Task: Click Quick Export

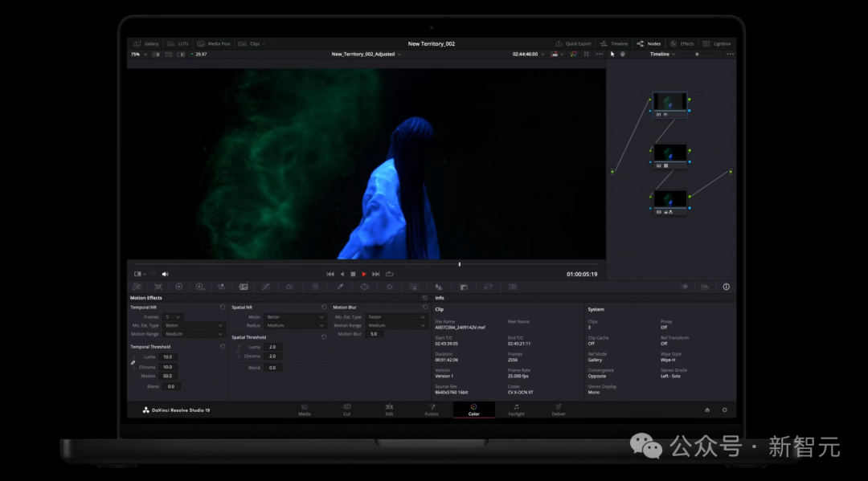Action: coord(573,43)
